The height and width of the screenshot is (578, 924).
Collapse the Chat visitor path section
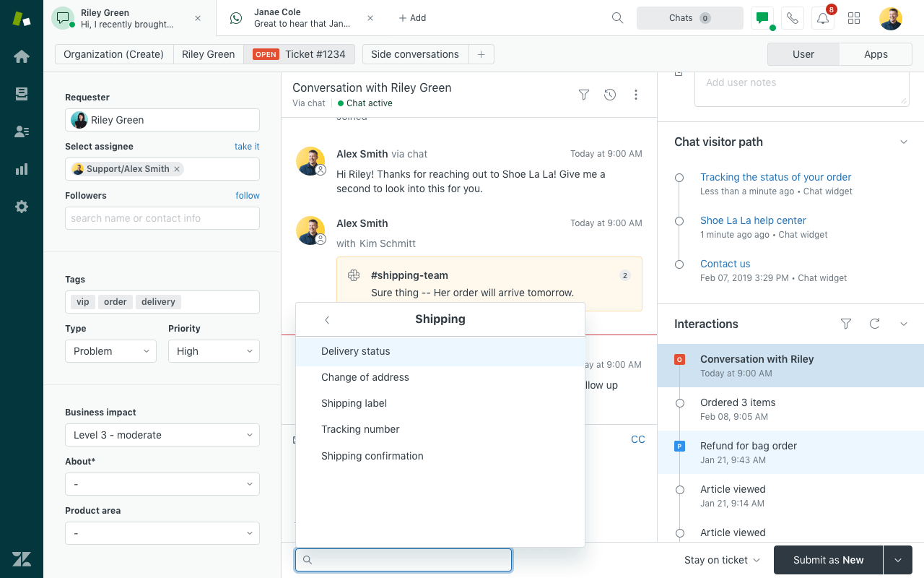point(904,142)
